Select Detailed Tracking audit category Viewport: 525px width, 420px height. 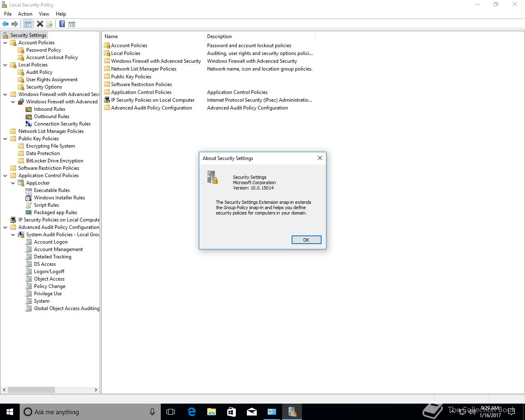click(x=52, y=257)
